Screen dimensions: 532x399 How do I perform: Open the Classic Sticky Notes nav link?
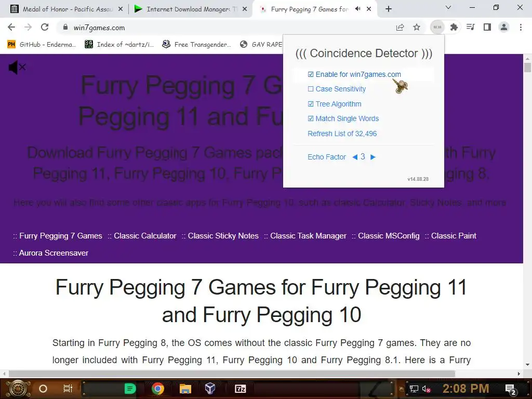(223, 236)
